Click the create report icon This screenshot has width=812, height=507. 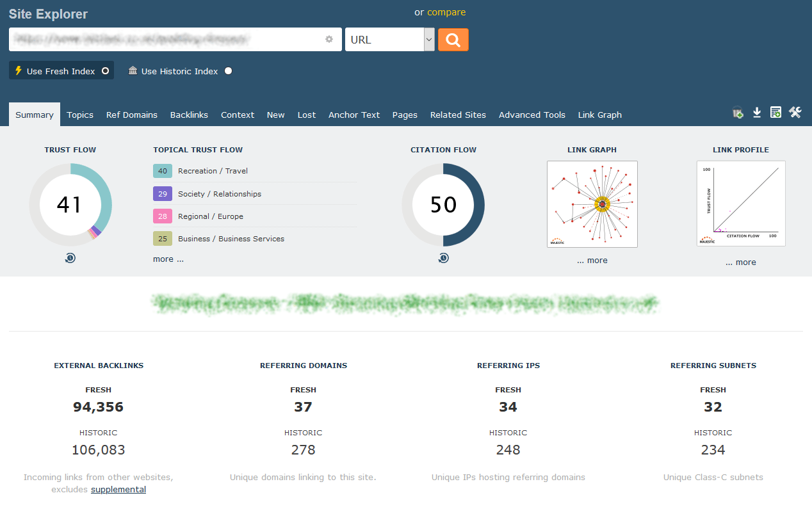(775, 113)
